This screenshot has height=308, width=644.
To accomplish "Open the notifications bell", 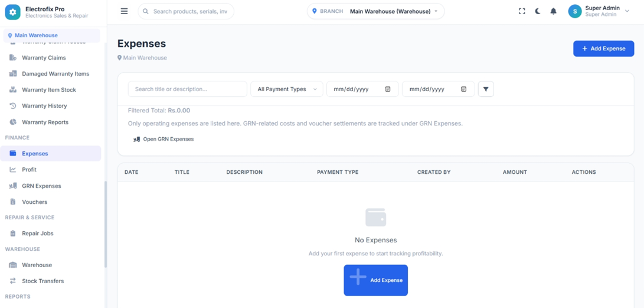I will (553, 11).
